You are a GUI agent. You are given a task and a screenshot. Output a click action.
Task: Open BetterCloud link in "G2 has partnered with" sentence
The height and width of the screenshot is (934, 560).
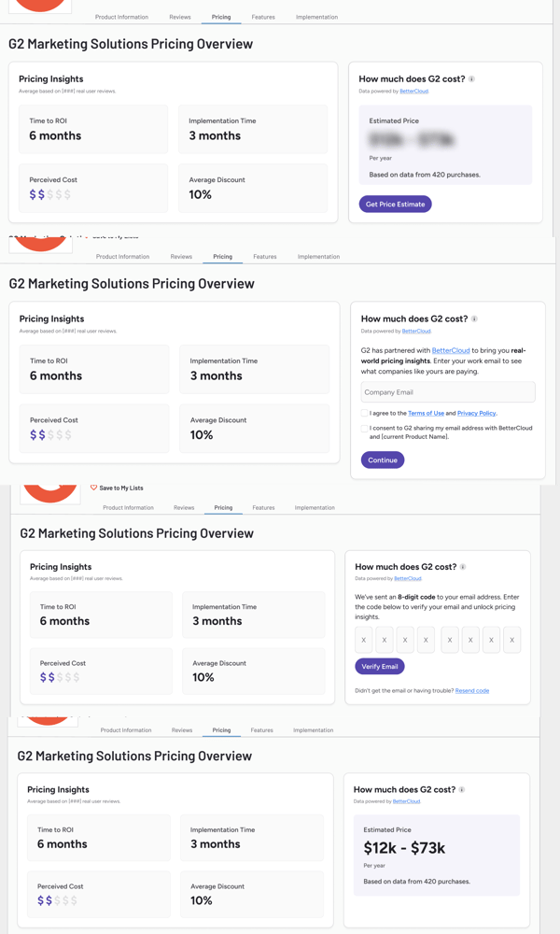451,350
